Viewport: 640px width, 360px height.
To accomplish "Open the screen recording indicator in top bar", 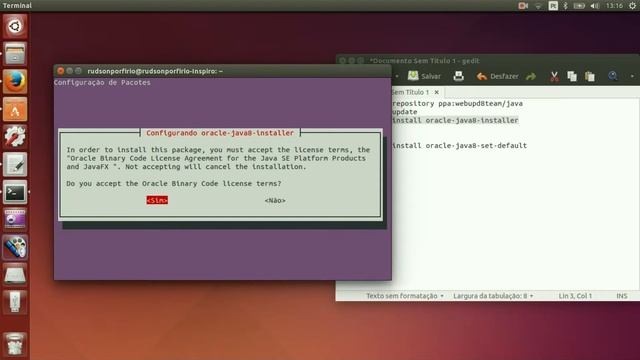I will pyautogui.click(x=523, y=6).
